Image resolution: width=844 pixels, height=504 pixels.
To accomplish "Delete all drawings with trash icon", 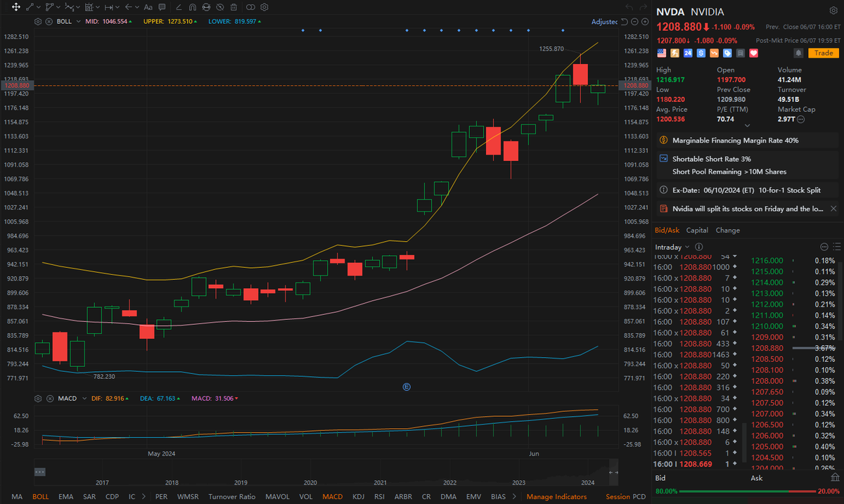I will 234,7.
